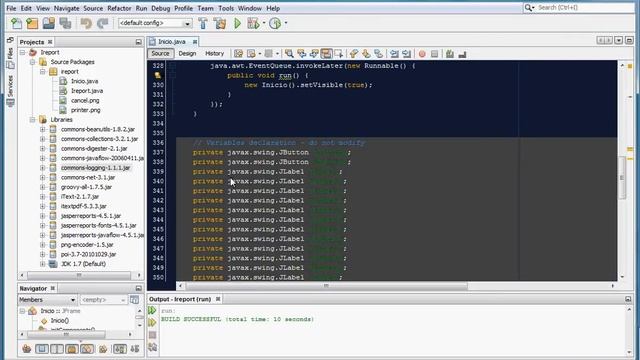Click the editor Find Selection magnifier icon
The image size is (640, 360).
(x=289, y=54)
